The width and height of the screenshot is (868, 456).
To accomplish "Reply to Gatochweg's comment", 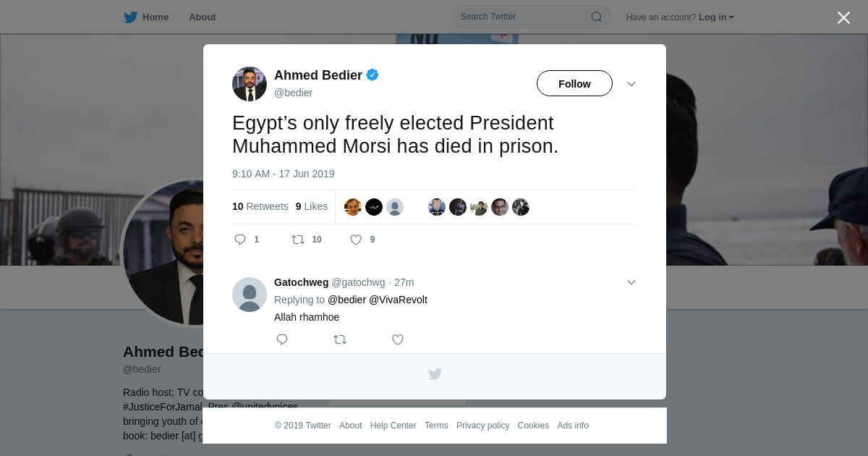I will pos(282,339).
